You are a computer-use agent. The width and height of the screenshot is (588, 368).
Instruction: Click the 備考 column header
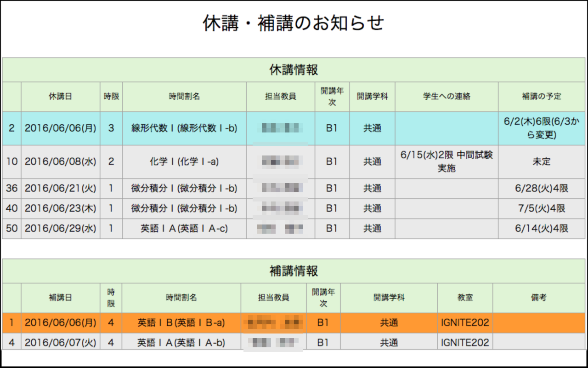point(539,298)
